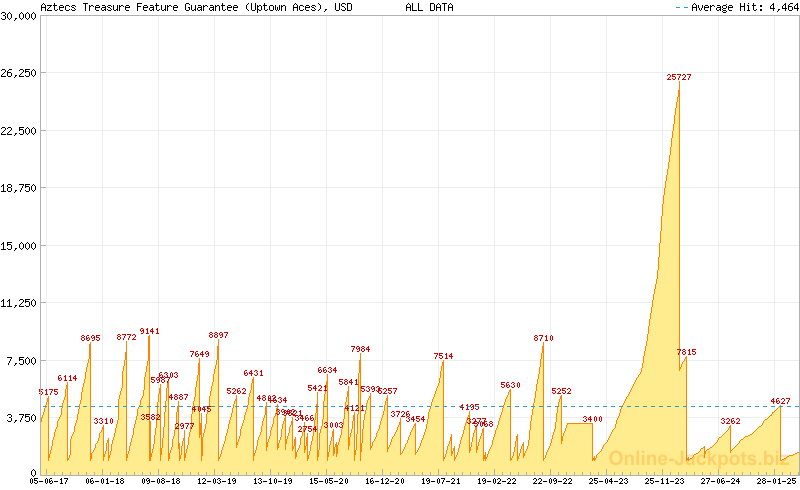Select the 5630 peak label
Viewport: 800px width, 490px height.
coord(510,385)
